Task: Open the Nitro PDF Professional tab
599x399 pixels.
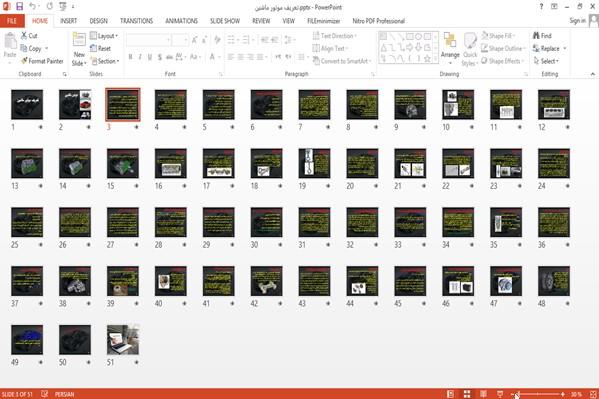Action: pos(379,21)
